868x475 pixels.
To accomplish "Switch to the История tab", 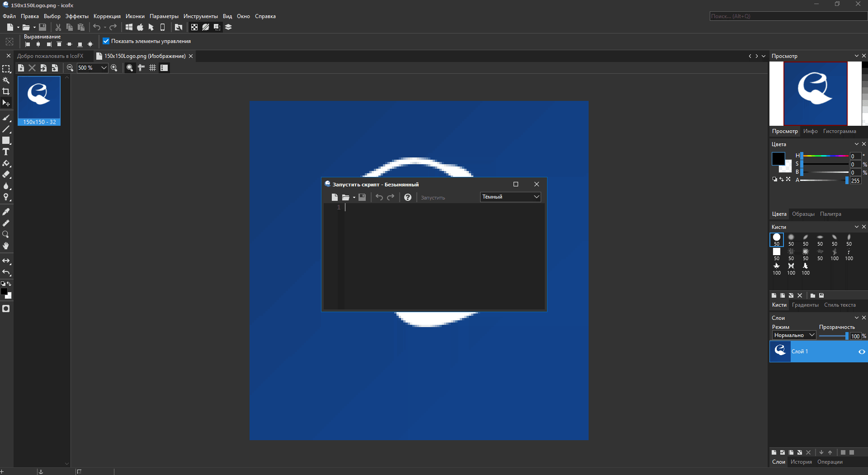I will pyautogui.click(x=801, y=462).
